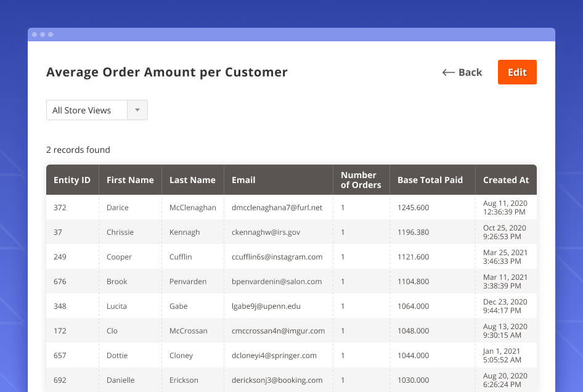Click the orange Edit button

pos(517,72)
